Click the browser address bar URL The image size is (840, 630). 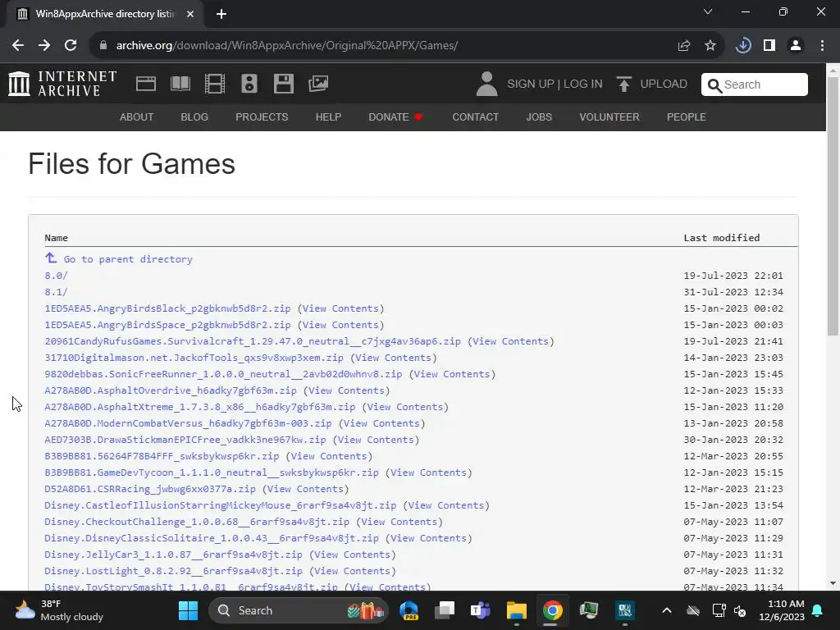click(286, 46)
